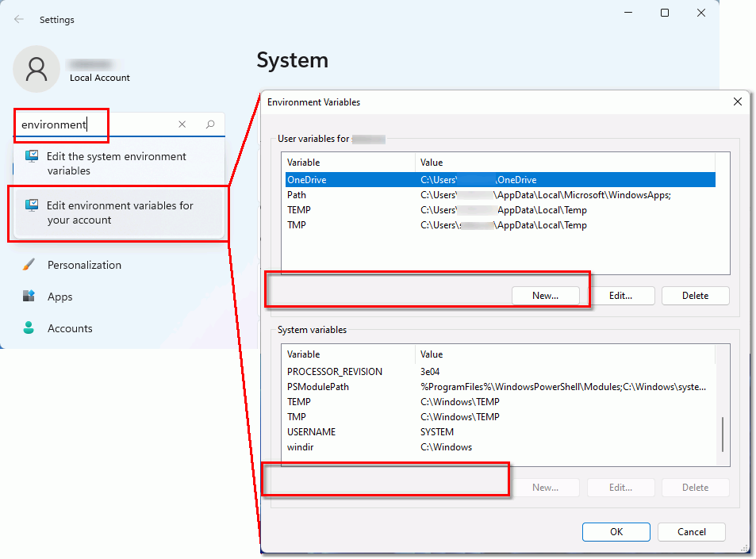Click the Local Account label
The image size is (756, 559).
100,78
